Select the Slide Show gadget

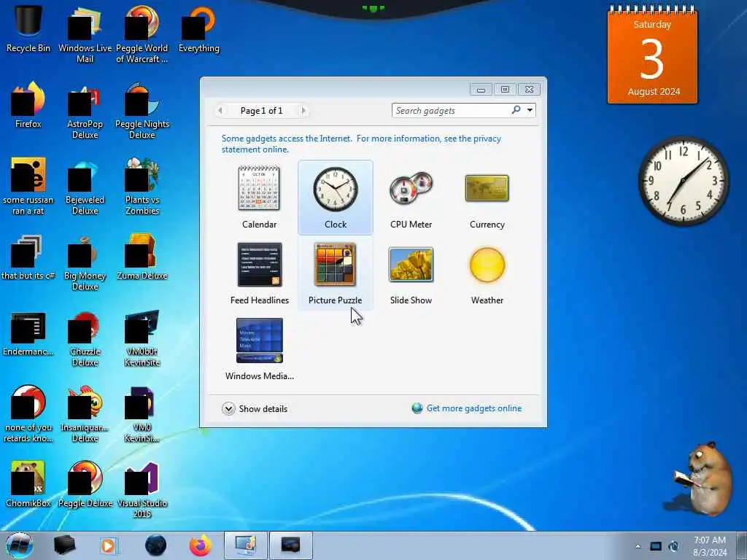point(411,273)
